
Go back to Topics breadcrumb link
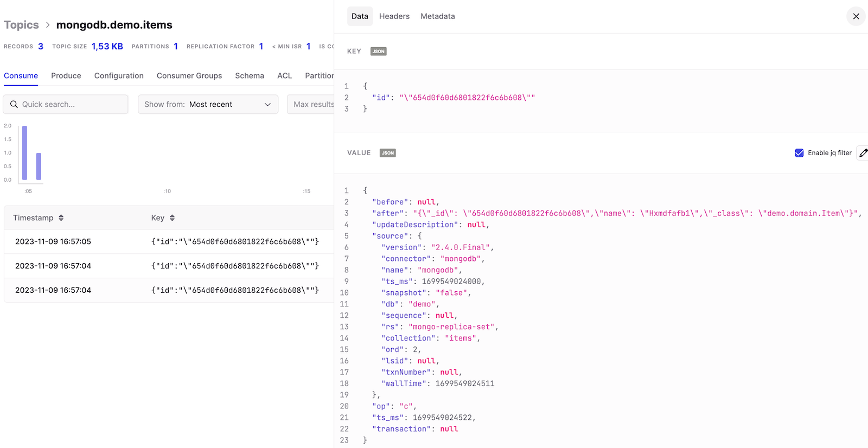pyautogui.click(x=21, y=25)
